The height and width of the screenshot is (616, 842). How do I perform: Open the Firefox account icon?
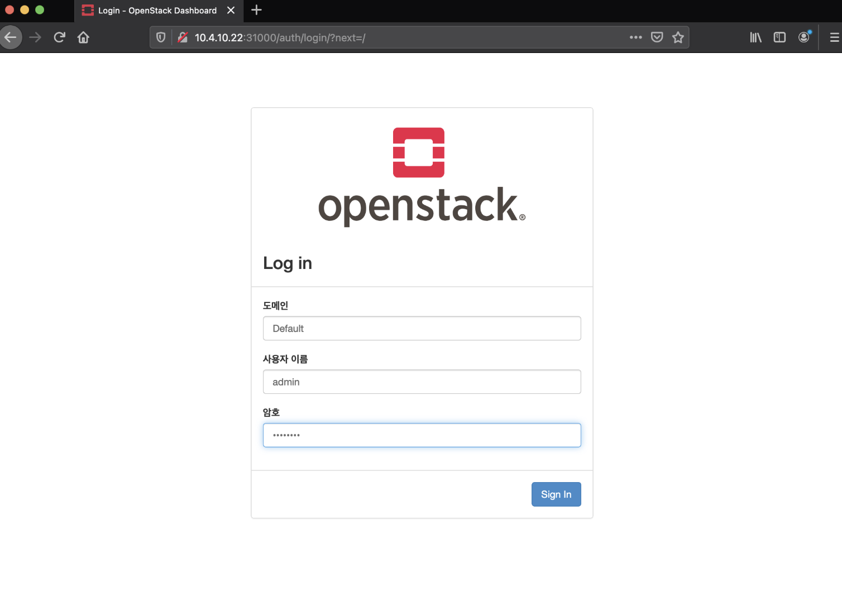(x=804, y=37)
